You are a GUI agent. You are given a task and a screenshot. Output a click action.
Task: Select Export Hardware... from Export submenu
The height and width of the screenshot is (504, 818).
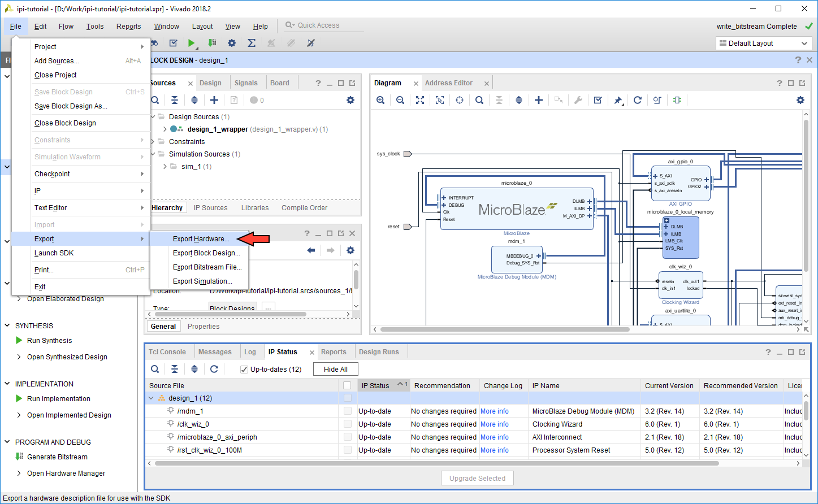201,239
